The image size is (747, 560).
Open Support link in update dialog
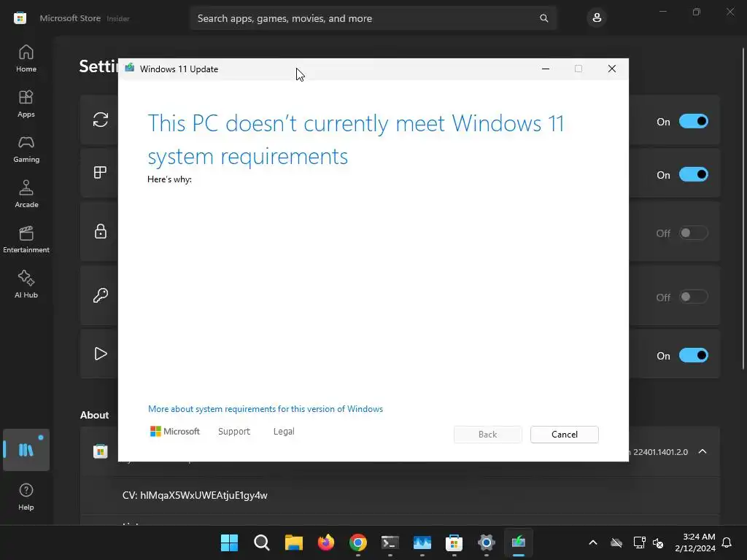234,432
